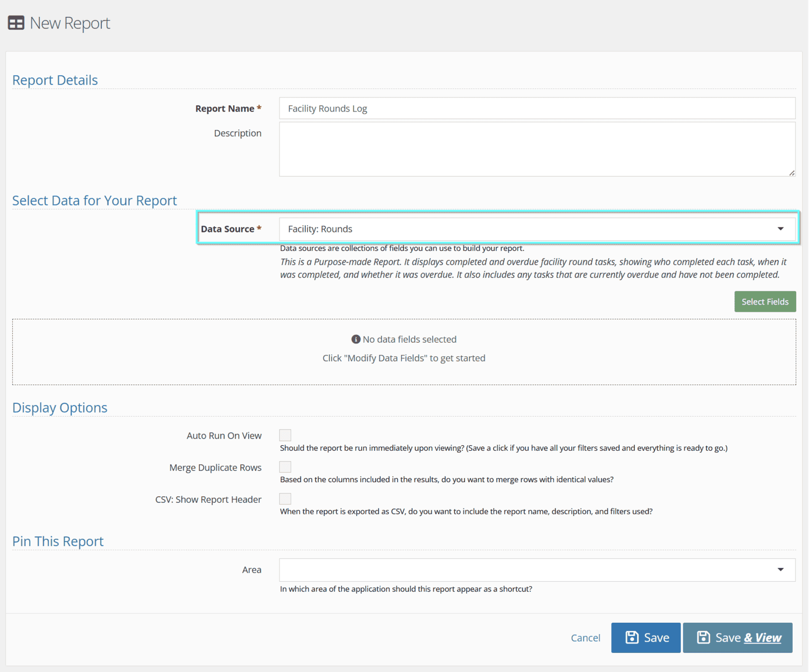Click the Save & View text

(748, 638)
